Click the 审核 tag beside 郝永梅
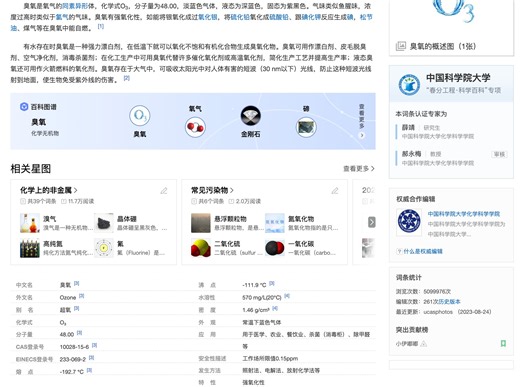Screen dimensions: 520x387 pyautogui.click(x=499, y=154)
